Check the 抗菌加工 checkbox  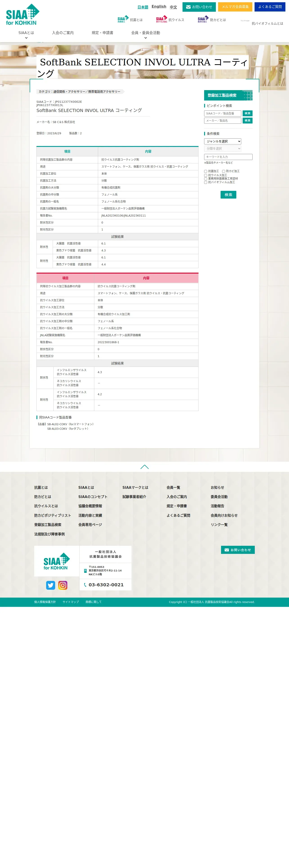click(205, 171)
